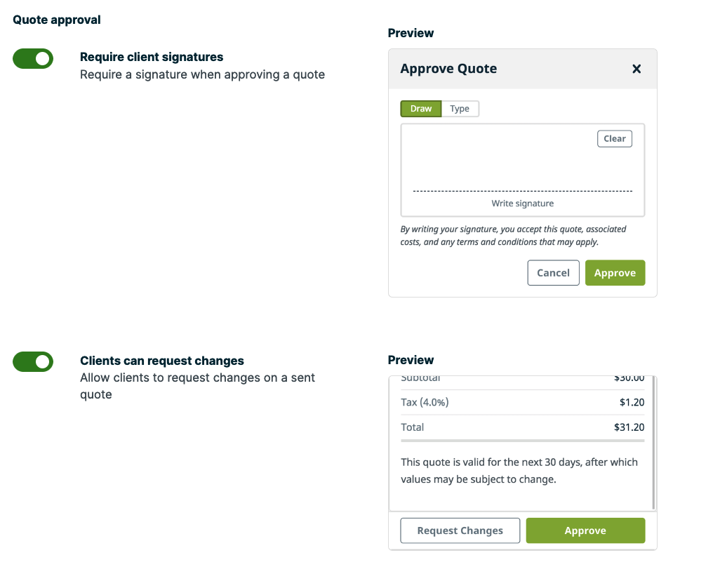Click the Write signature caption
The image size is (720, 588).
[x=523, y=203]
